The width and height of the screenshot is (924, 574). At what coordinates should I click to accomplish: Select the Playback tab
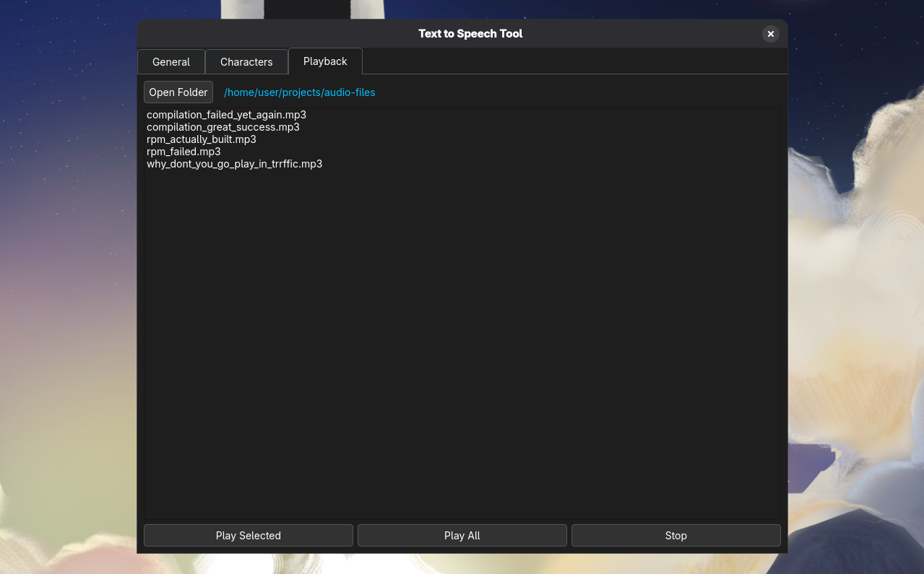click(x=324, y=61)
